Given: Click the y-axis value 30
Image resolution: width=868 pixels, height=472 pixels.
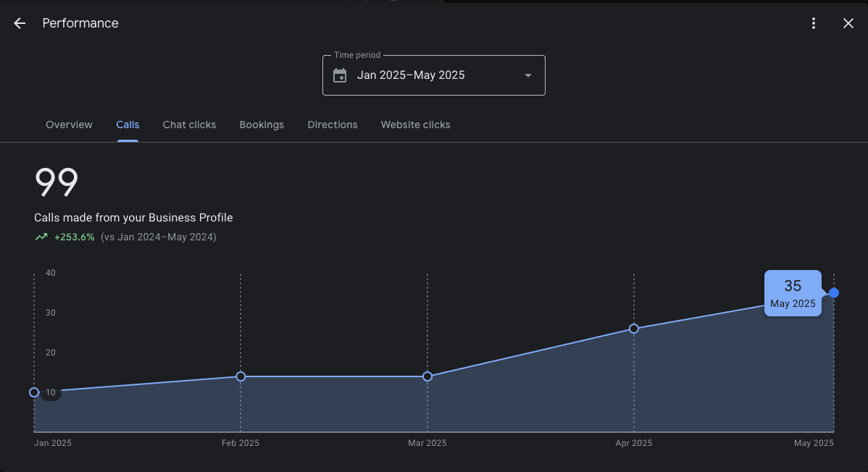Looking at the screenshot, I should click(51, 313).
